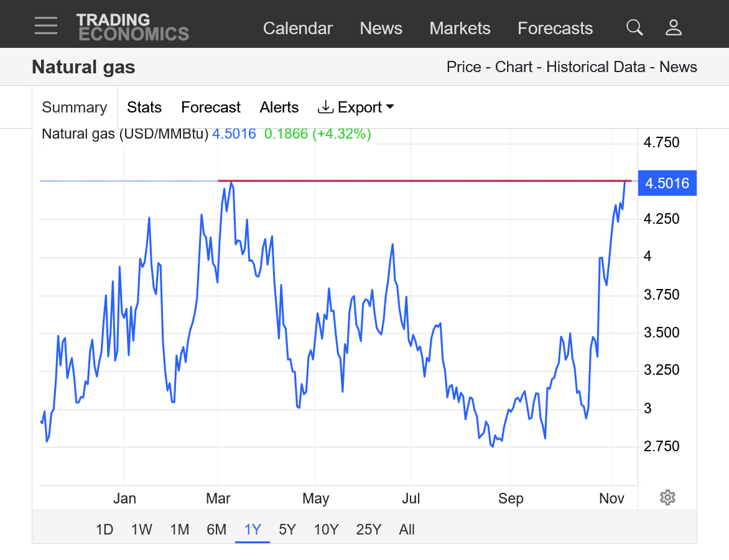Image resolution: width=729 pixels, height=560 pixels.
Task: Open Forecasts in the top navigation
Action: click(555, 29)
